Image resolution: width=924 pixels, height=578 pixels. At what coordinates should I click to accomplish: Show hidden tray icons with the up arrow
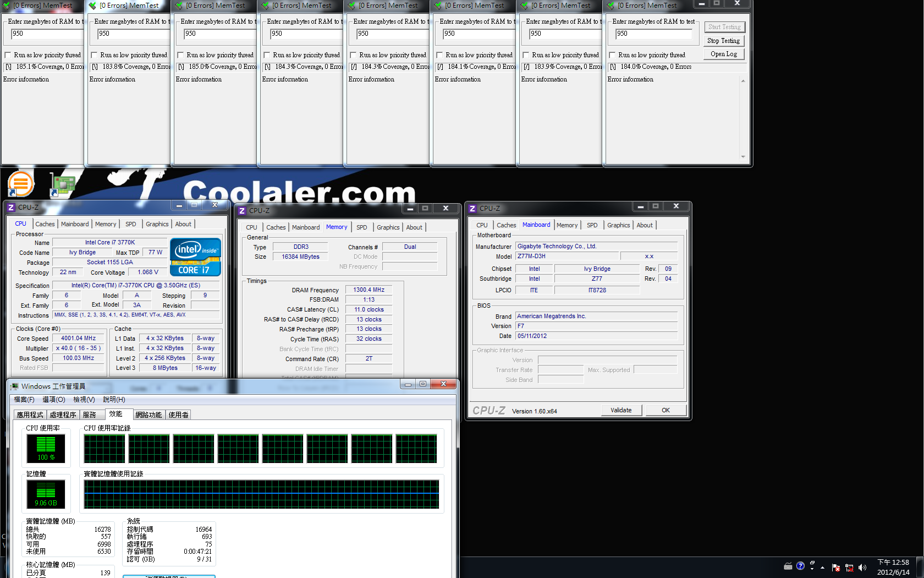[823, 568]
